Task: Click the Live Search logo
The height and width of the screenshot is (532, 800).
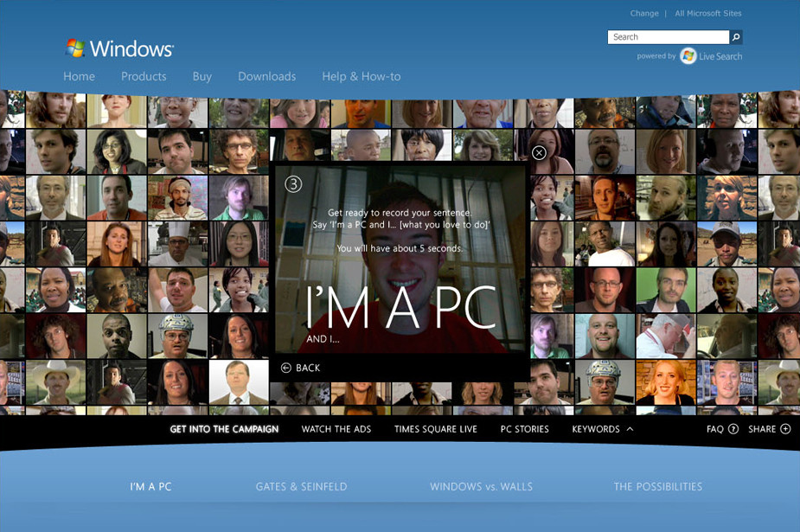Action: click(711, 56)
